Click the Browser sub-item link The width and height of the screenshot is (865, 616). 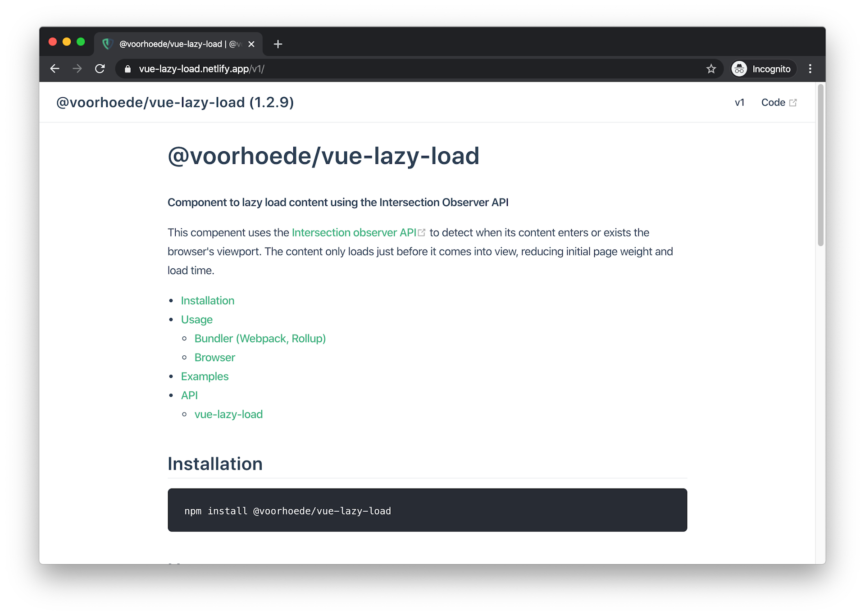coord(214,357)
